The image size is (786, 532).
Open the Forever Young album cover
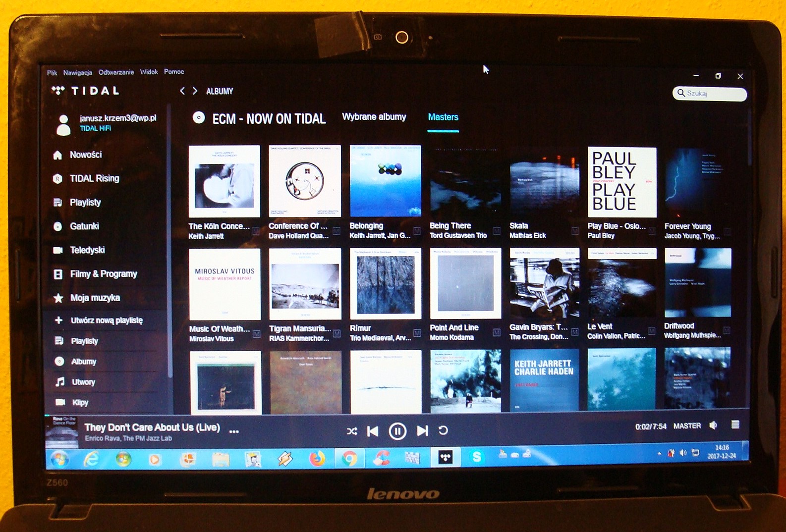[x=698, y=182]
